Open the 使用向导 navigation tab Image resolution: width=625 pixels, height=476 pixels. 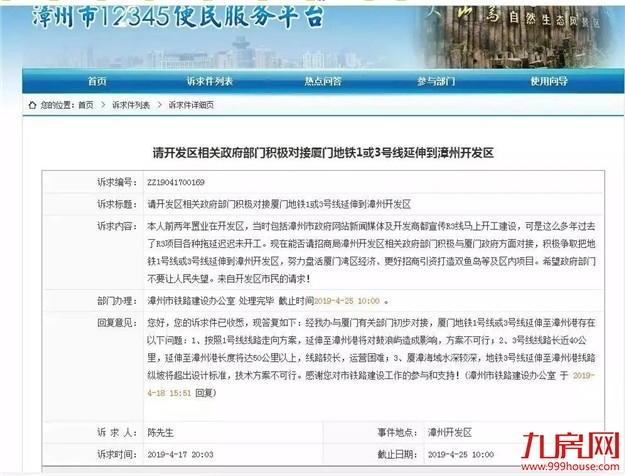click(x=549, y=81)
